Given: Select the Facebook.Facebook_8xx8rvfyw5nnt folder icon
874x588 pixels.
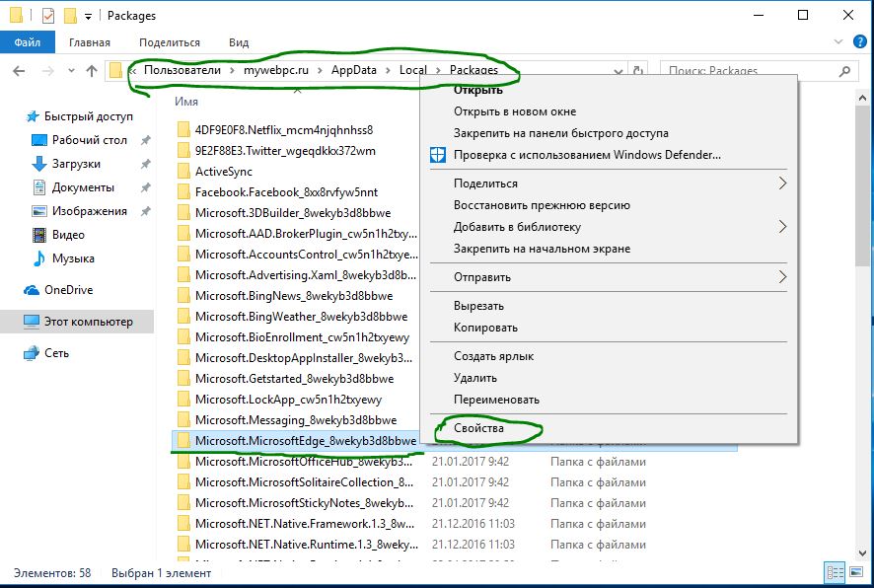Looking at the screenshot, I should click(x=183, y=192).
